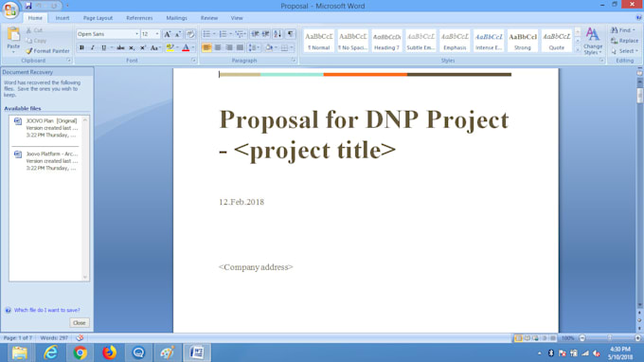Open Change Case dropdown
The width and height of the screenshot is (644, 362).
click(154, 47)
